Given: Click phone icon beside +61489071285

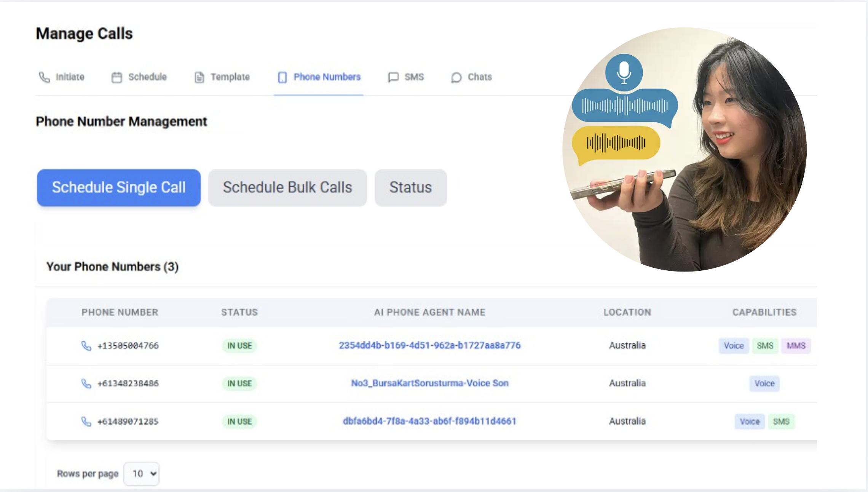Looking at the screenshot, I should [86, 422].
